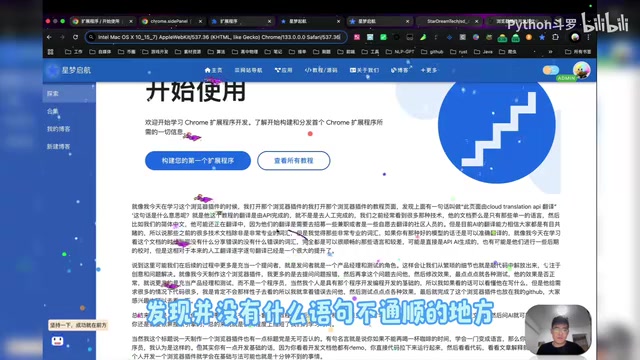Click the robot mascot icon at the sidebar bottom

click(58, 341)
